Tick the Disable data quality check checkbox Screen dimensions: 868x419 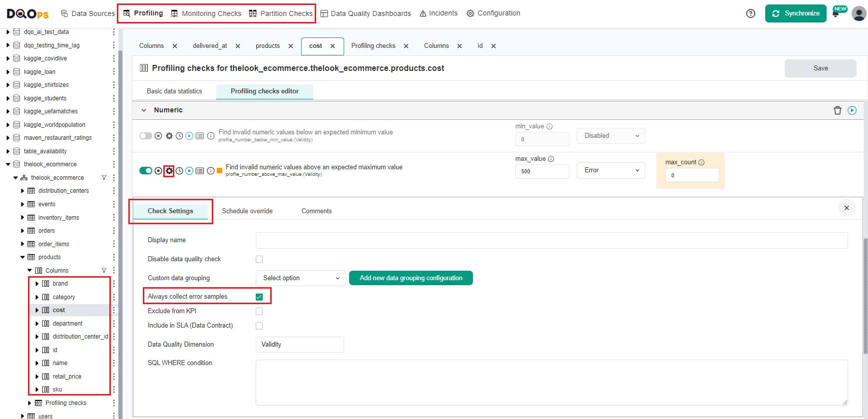coord(259,259)
